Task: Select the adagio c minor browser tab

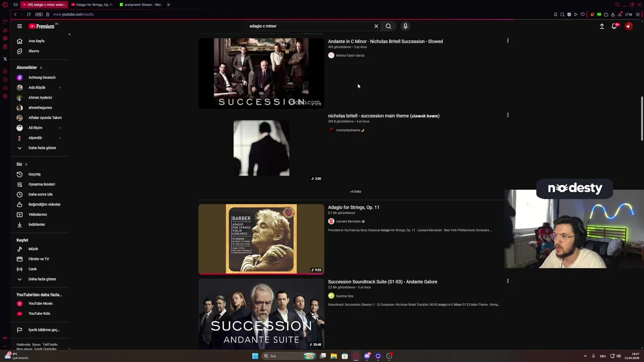Action: coord(44,5)
